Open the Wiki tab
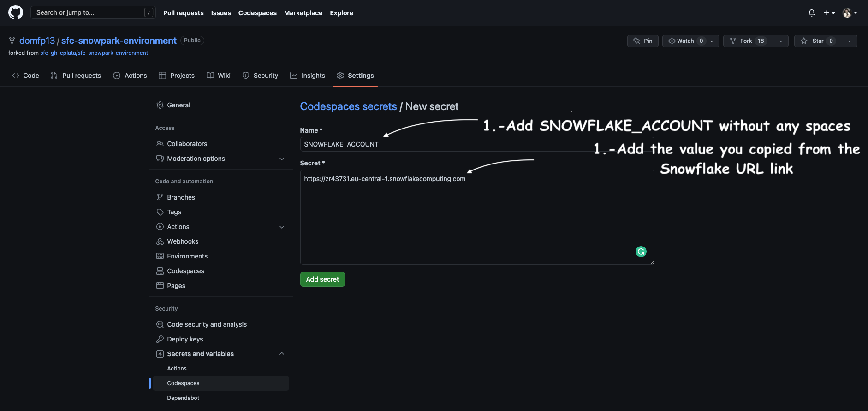The width and height of the screenshot is (868, 411). (x=219, y=76)
